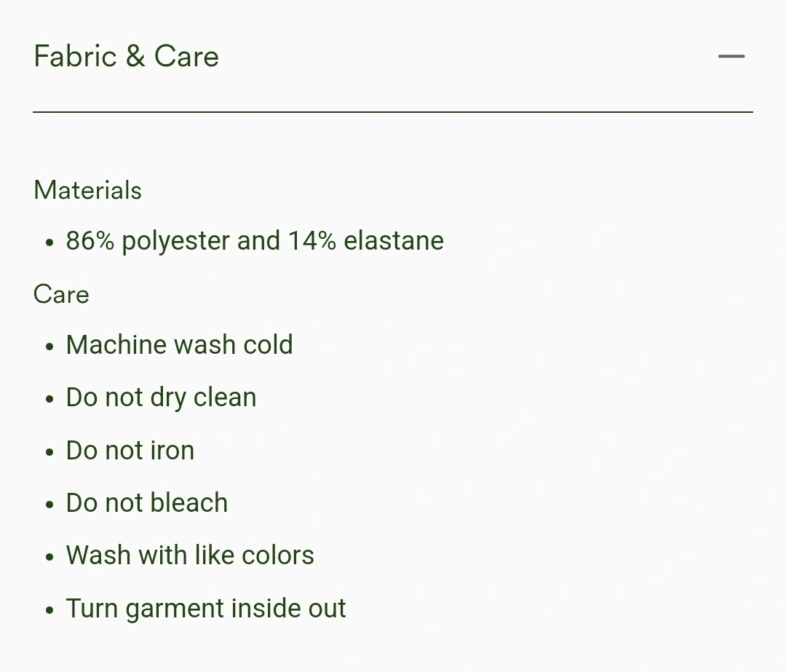This screenshot has height=672, width=786.
Task: Click the bullet before Machine wash cold
Action: [49, 347]
